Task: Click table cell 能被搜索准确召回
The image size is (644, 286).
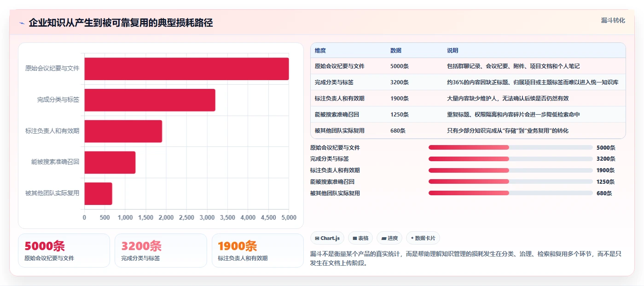Action: point(337,115)
